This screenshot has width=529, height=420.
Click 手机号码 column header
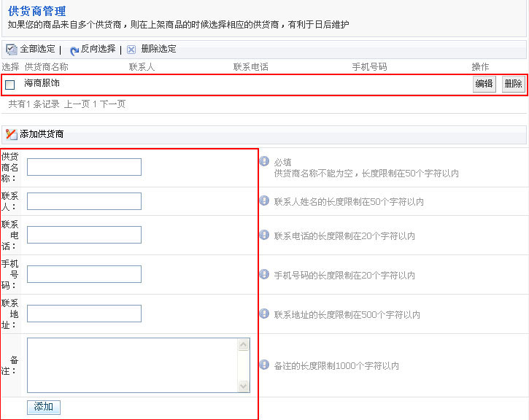tap(369, 67)
